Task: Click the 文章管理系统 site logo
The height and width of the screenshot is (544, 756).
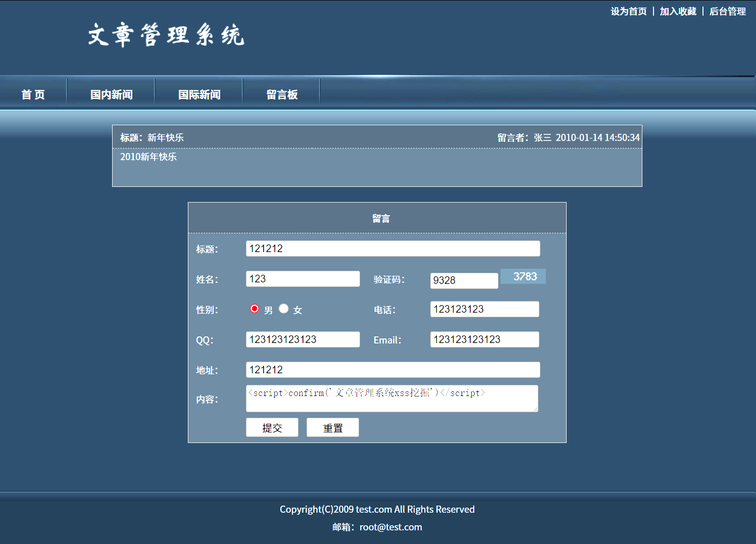Action: coord(166,35)
